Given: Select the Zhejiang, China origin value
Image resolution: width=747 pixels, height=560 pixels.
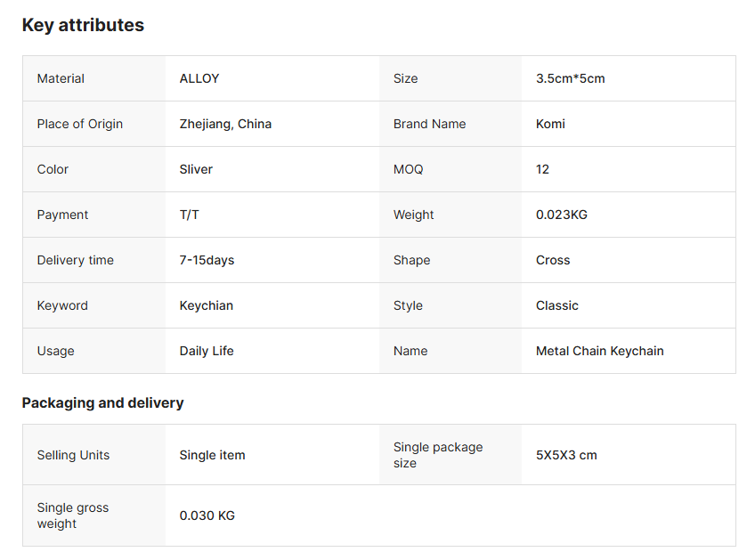Looking at the screenshot, I should pyautogui.click(x=225, y=124).
